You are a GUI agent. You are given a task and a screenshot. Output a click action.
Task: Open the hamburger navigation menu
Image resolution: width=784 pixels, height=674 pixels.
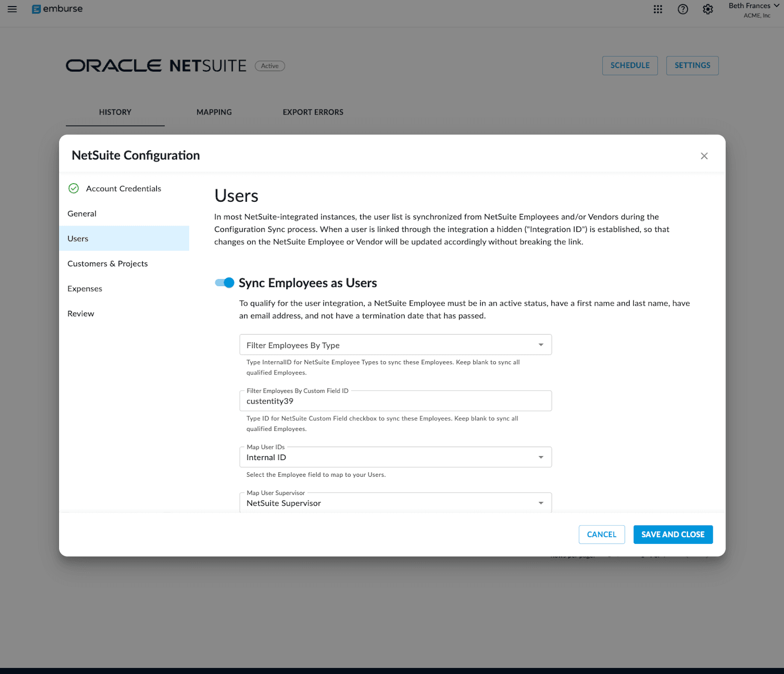(12, 9)
